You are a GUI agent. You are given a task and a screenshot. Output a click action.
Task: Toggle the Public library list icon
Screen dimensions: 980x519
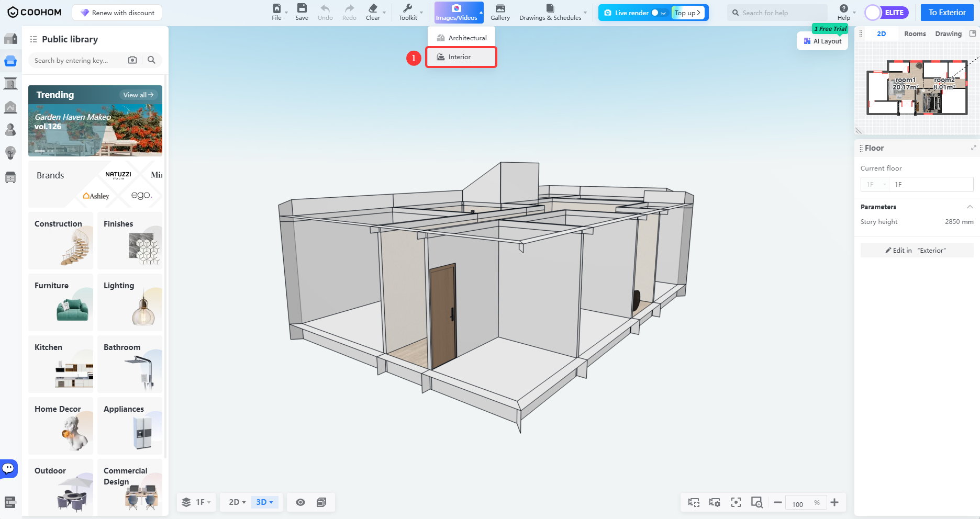point(34,39)
